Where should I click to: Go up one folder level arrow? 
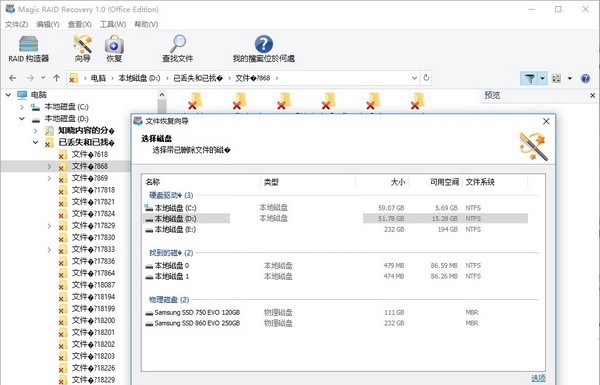[57, 78]
